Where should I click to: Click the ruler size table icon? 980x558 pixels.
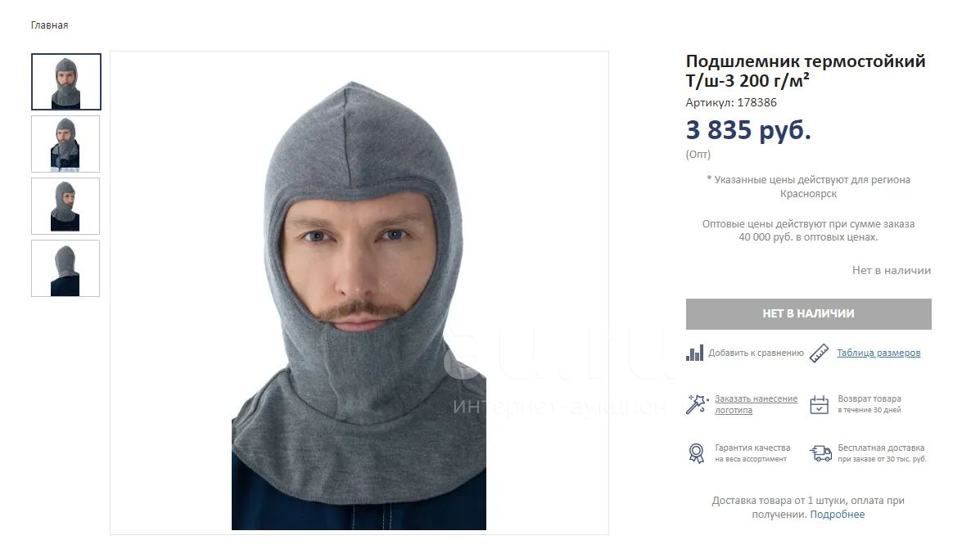coord(819,353)
